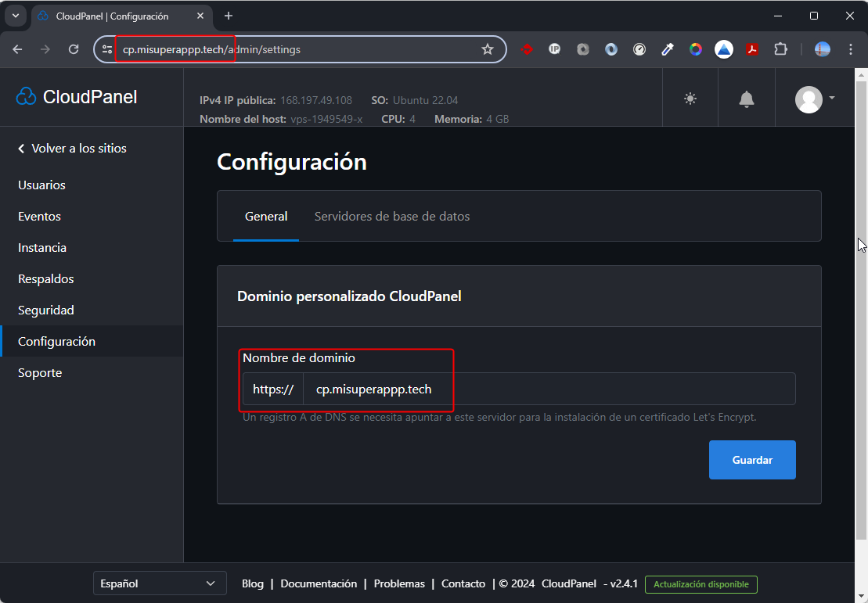Click the red PDF extension icon
This screenshot has height=603, width=868.
click(x=751, y=49)
